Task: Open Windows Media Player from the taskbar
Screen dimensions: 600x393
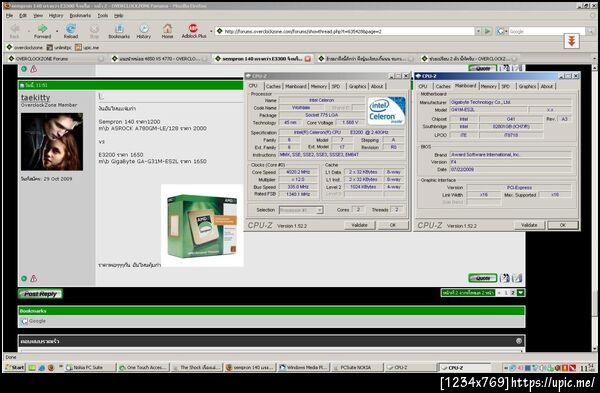Action: 304,367
